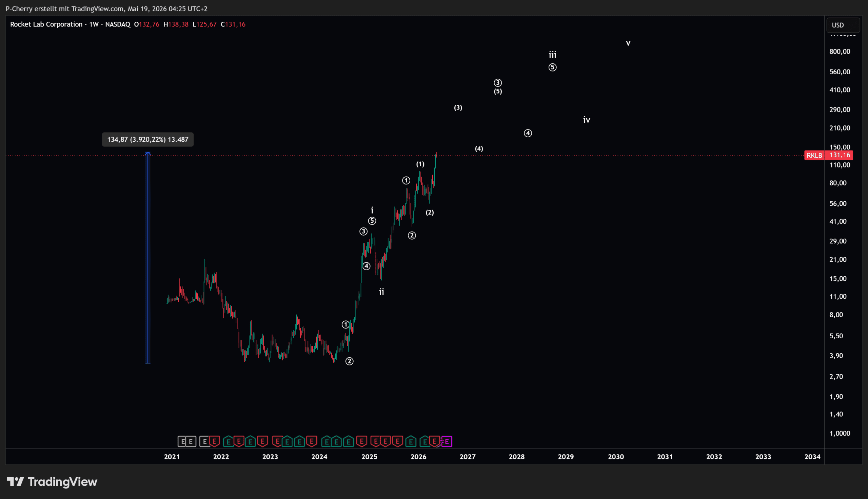Click the TradingView logo at bottom left
Screen dimensions: 868x499
pyautogui.click(x=52, y=482)
